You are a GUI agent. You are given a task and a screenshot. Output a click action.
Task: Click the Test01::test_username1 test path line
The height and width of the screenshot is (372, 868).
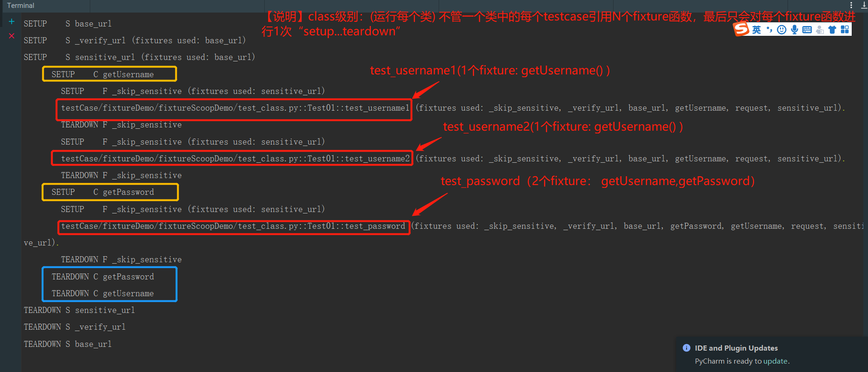(x=235, y=108)
